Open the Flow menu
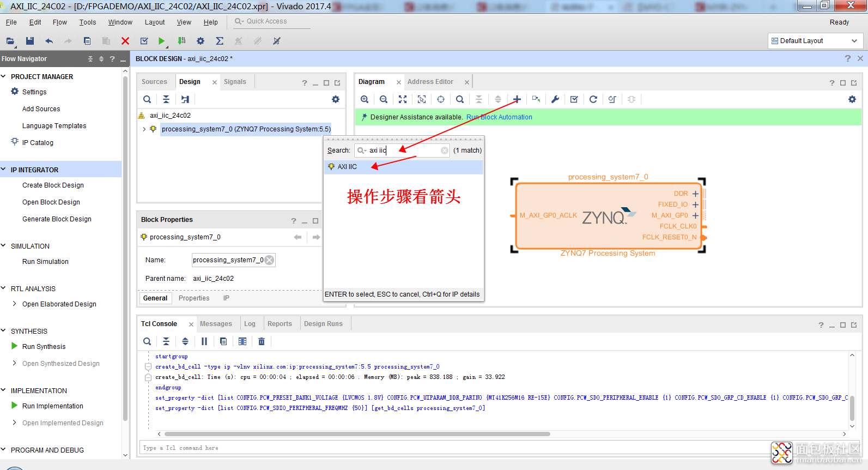Image resolution: width=868 pixels, height=470 pixels. point(60,22)
